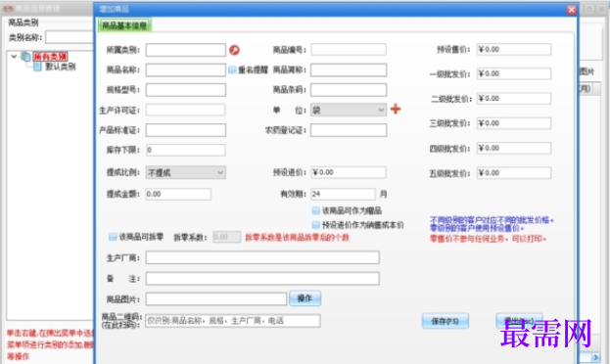The height and width of the screenshot is (364, 610).
Task: Click the 生产厂商 input field
Action: tap(262, 257)
